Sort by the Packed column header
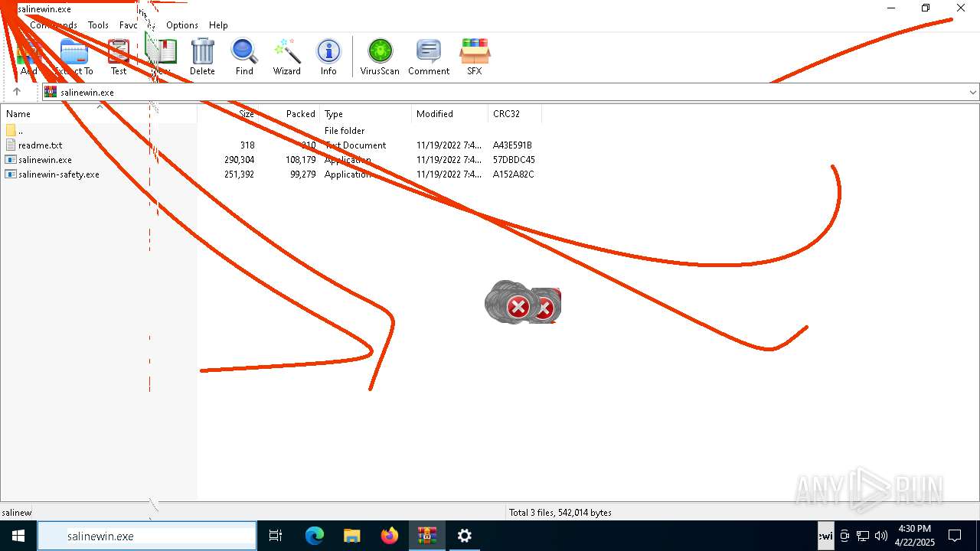This screenshot has height=551, width=980. 289,114
